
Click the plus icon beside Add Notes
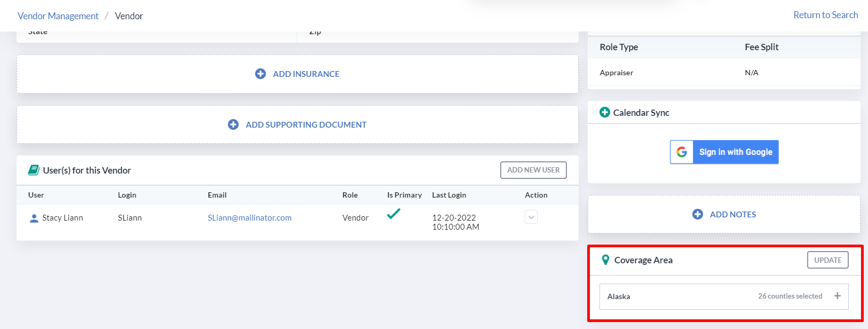coord(698,214)
